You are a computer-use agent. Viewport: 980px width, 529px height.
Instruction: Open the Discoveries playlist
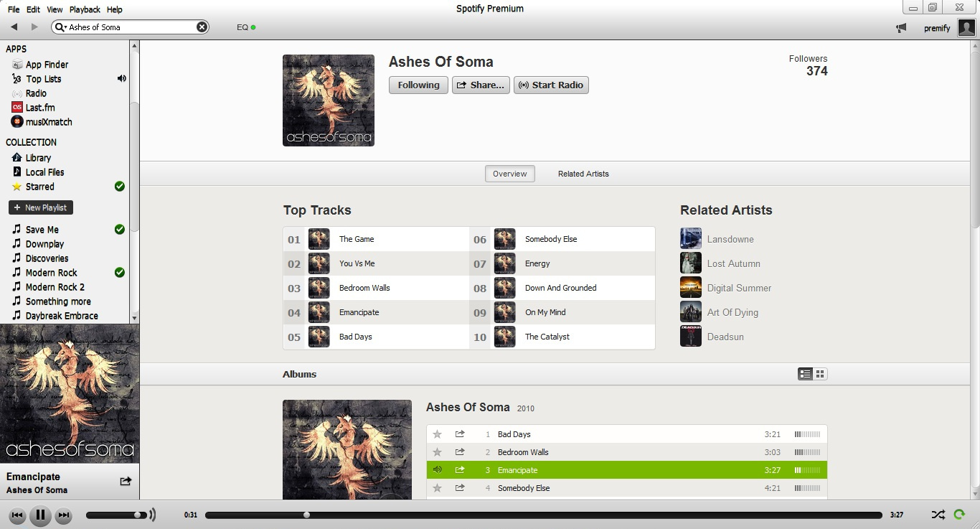coord(47,258)
